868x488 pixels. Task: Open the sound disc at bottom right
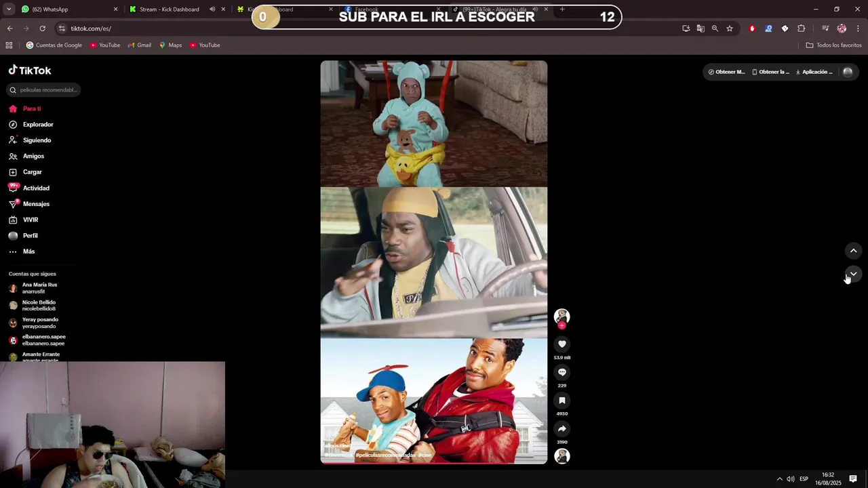point(561,456)
